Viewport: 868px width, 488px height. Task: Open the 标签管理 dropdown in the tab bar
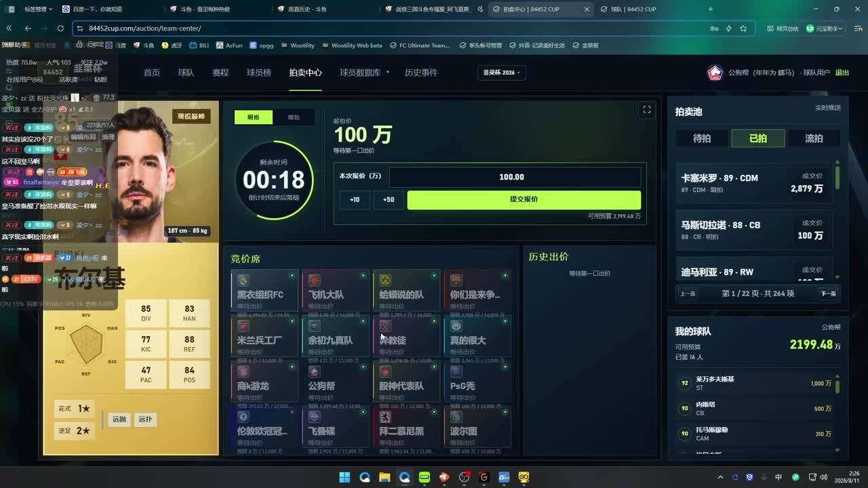tap(38, 9)
